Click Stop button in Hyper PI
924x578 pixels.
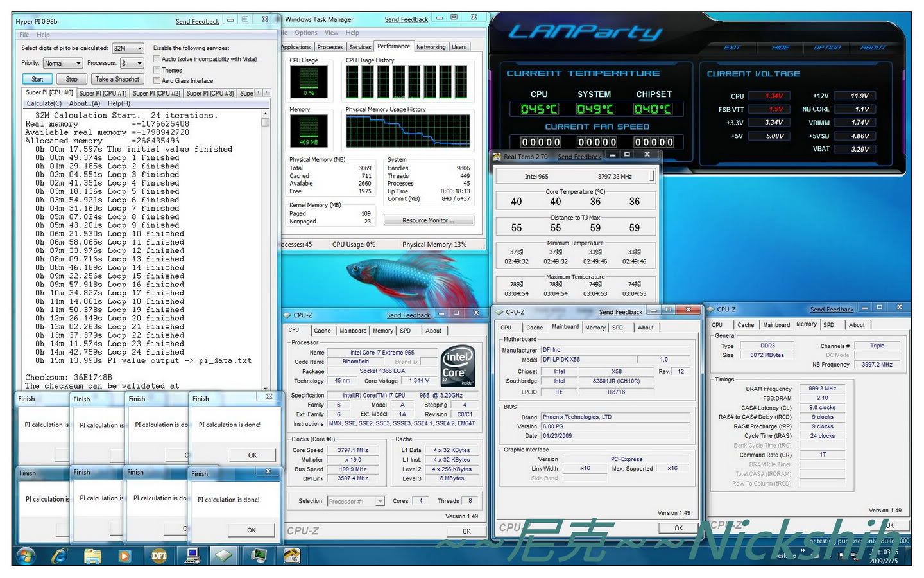click(x=71, y=79)
